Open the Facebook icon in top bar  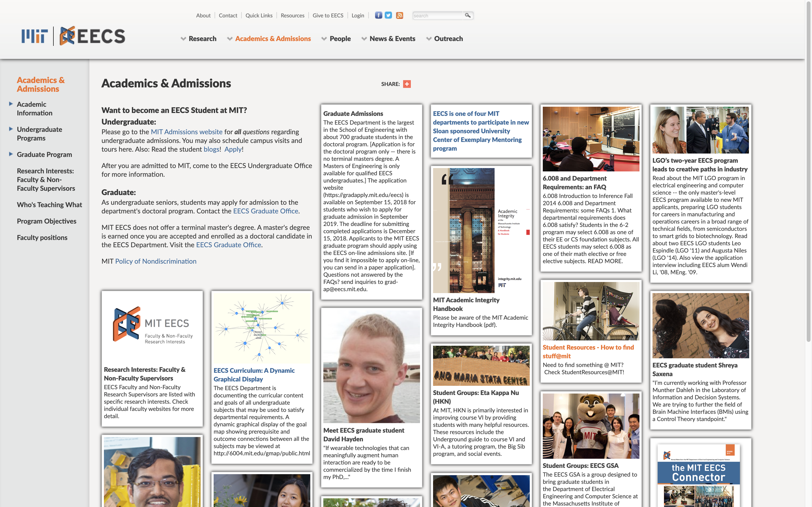(x=378, y=15)
